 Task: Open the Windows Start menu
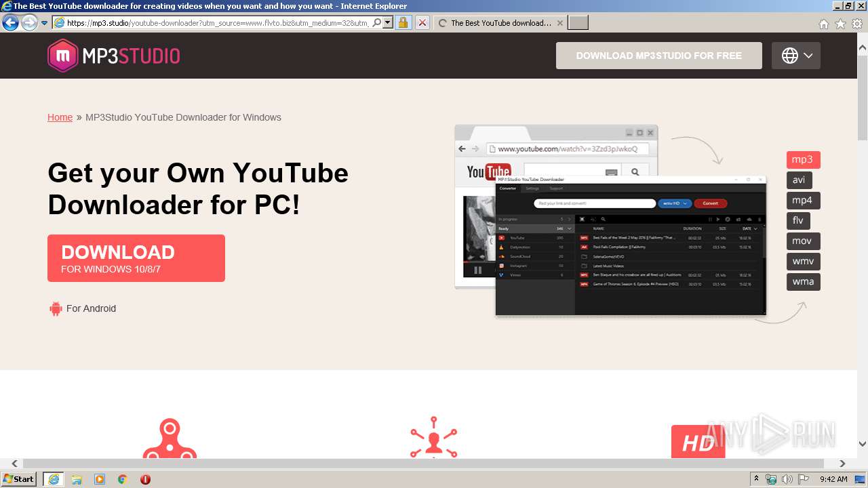click(19, 479)
